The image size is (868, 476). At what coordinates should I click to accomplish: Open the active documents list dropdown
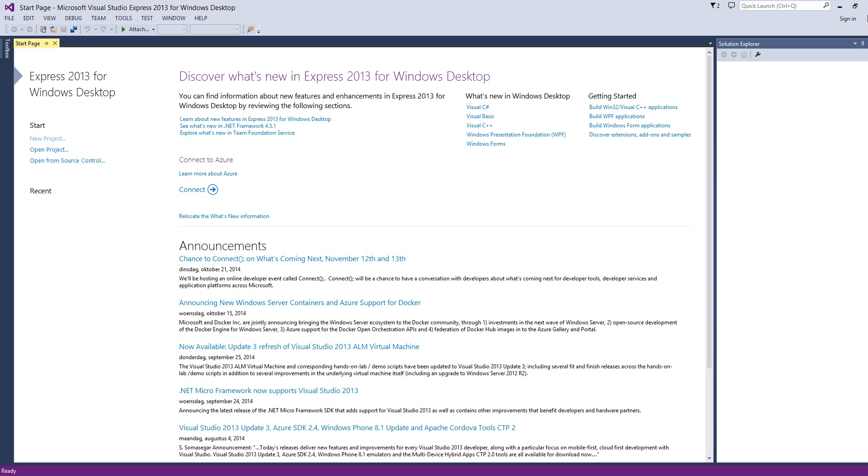[x=710, y=44]
